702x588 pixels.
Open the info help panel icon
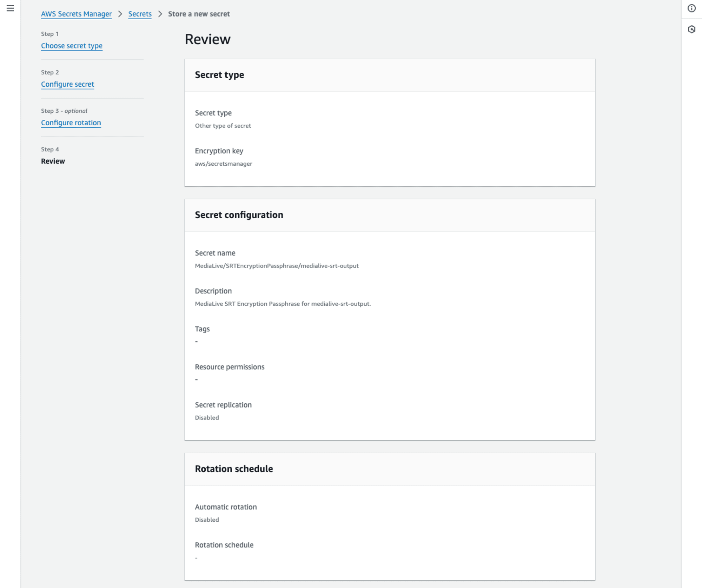point(691,8)
